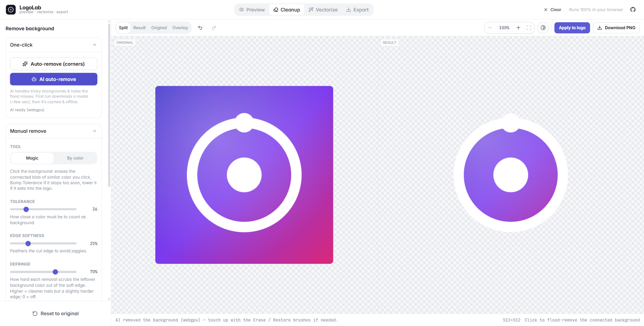Undo the last cleanup action

(x=200, y=28)
